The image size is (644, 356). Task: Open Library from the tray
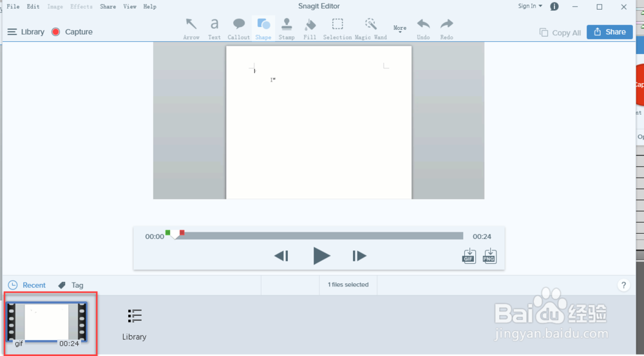click(135, 324)
